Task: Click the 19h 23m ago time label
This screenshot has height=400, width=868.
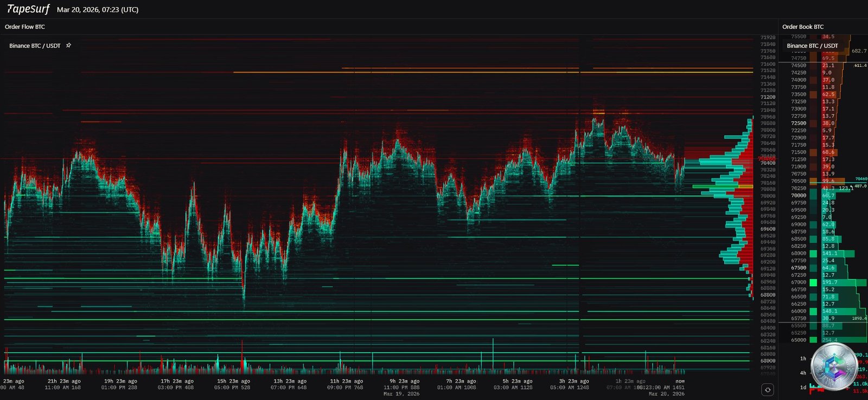Action: coord(120,381)
